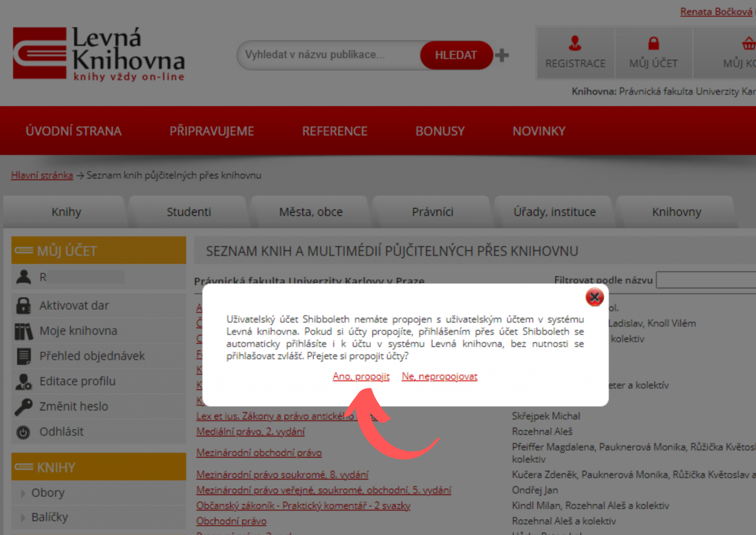Open book Mezinárodní obchodní právo
756x535 pixels.
[x=259, y=453]
